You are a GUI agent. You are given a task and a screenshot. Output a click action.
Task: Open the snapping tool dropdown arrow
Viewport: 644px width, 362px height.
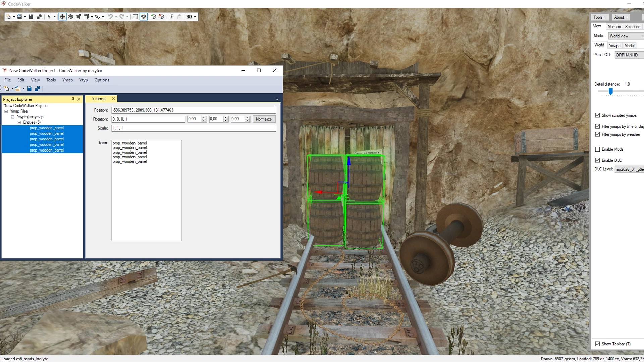pos(103,17)
